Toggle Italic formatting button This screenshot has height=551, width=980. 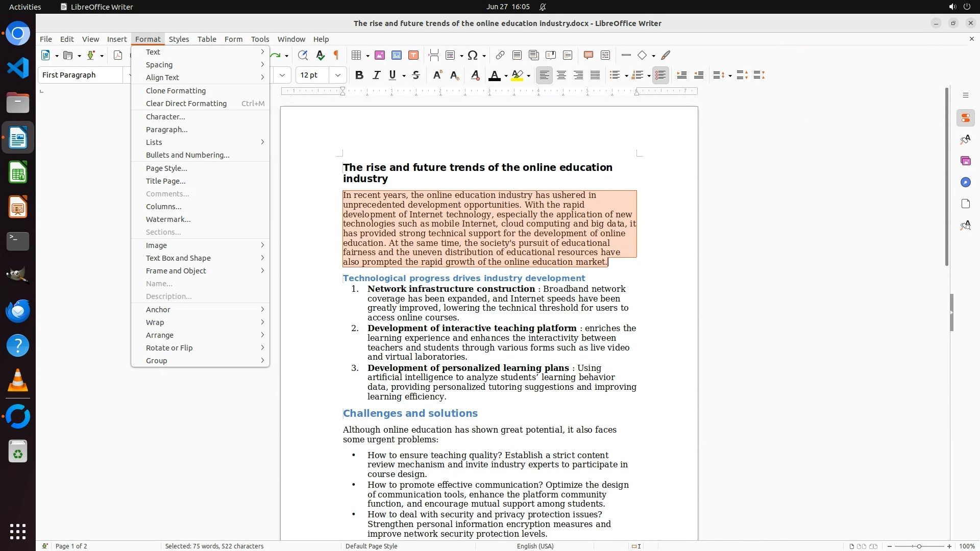pos(376,75)
